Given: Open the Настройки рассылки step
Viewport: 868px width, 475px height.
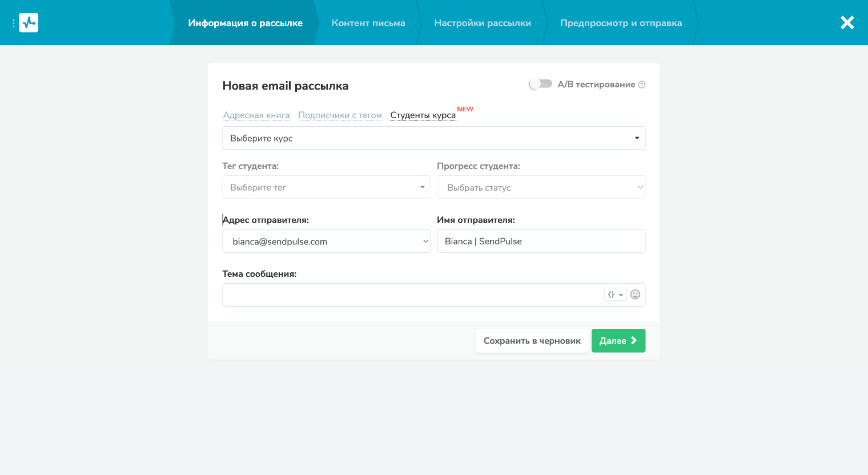Looking at the screenshot, I should point(483,23).
